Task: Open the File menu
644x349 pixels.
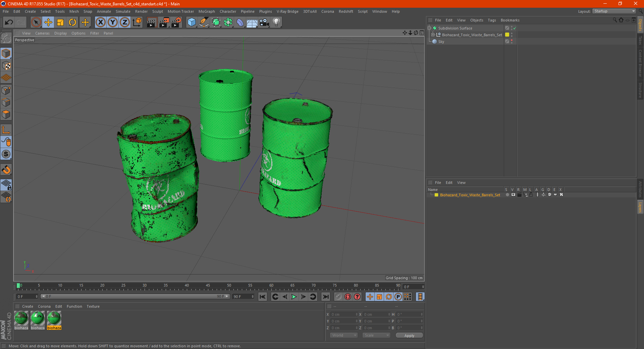Action: click(x=6, y=11)
